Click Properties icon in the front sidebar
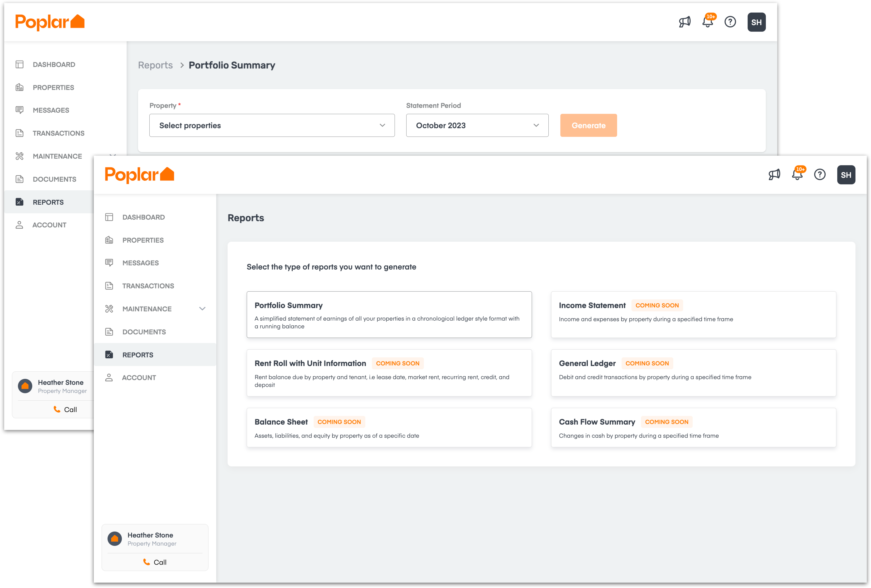This screenshot has height=588, width=871. click(109, 240)
